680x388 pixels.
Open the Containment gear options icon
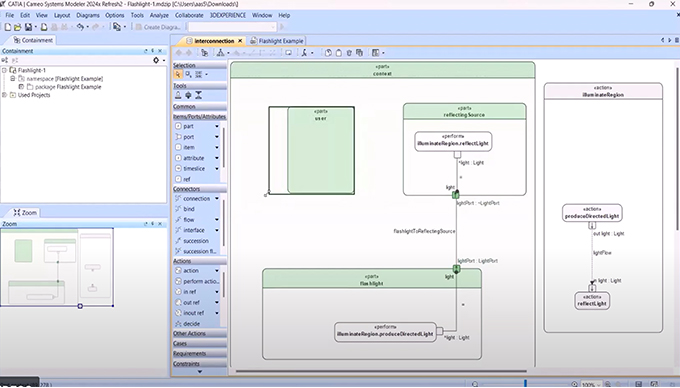[156, 60]
